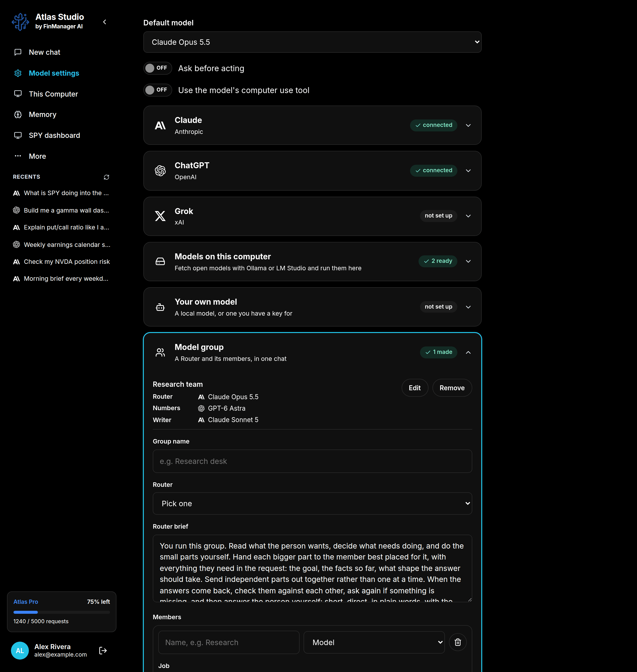Click the New chat speech bubble icon
This screenshot has width=637, height=672.
18,52
